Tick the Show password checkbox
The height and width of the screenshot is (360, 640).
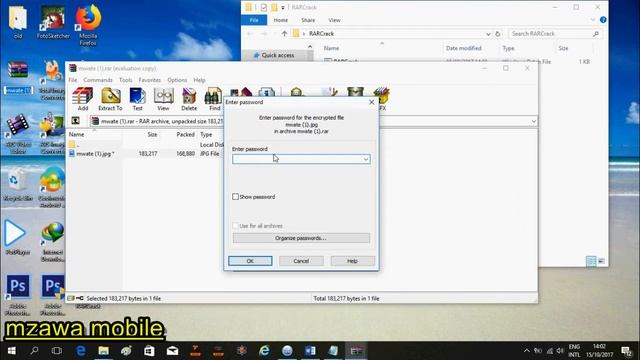[x=236, y=197]
